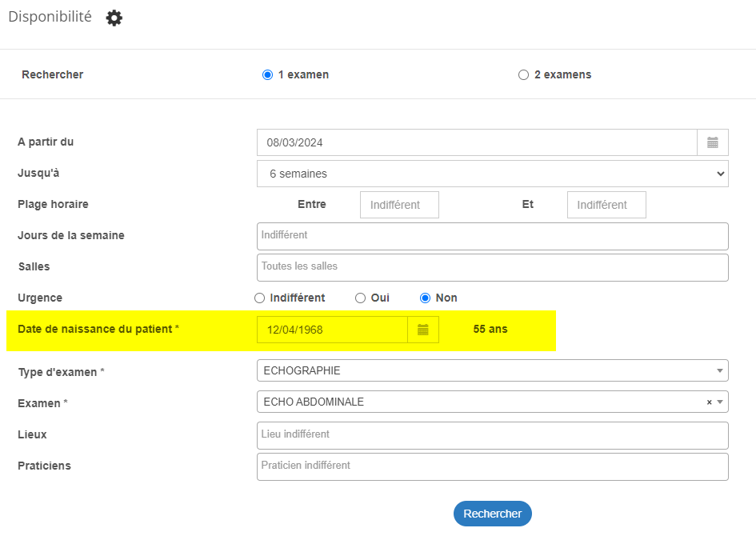Open calendar for patient birth date
The width and height of the screenshot is (756, 540).
(x=423, y=330)
